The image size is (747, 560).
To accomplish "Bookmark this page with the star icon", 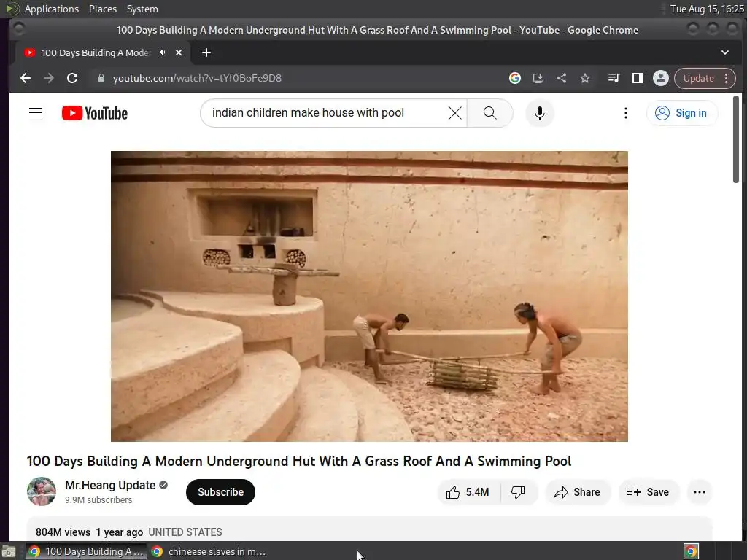I will pyautogui.click(x=585, y=78).
